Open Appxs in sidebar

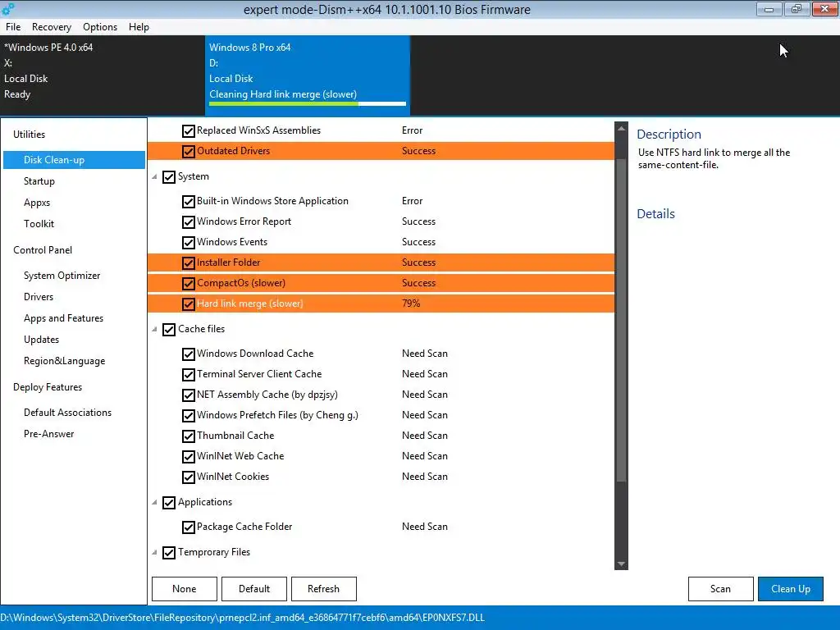(x=37, y=203)
